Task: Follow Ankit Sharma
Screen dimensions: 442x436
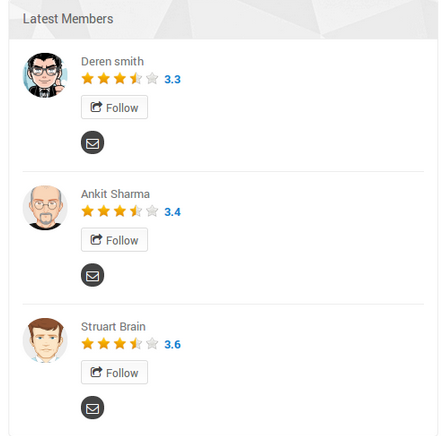Action: click(114, 240)
